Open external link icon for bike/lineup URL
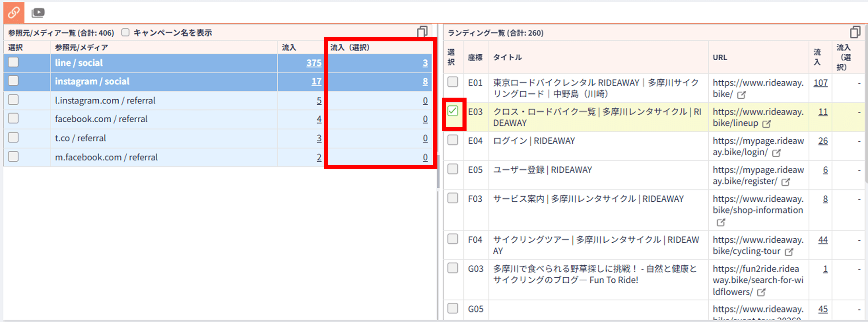868x322 pixels. pos(767,124)
